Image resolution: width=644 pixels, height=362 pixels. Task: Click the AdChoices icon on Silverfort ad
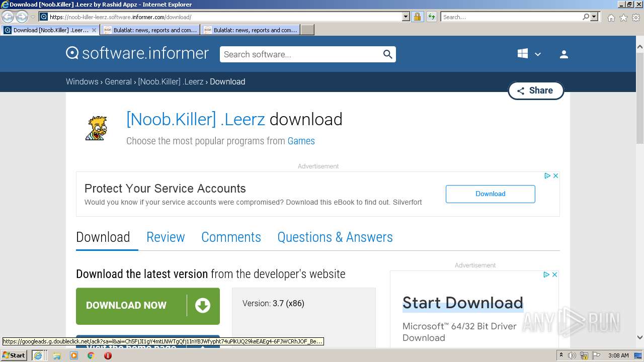click(x=547, y=175)
